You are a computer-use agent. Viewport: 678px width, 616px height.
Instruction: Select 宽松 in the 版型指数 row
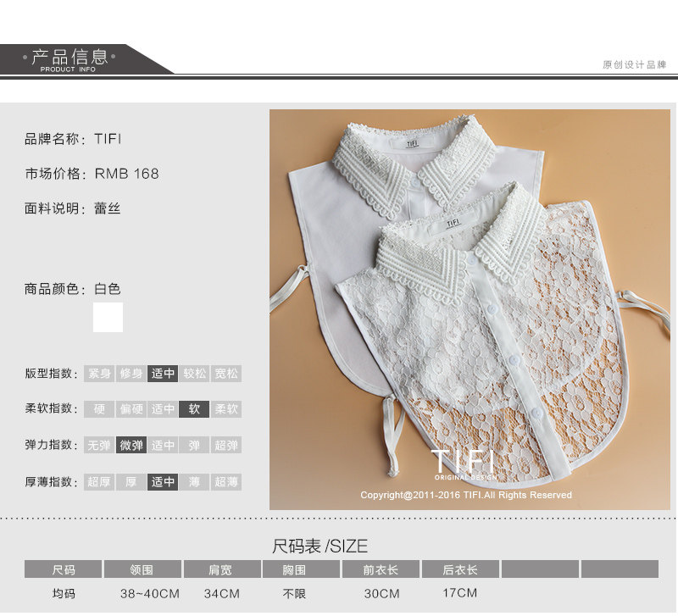[226, 374]
